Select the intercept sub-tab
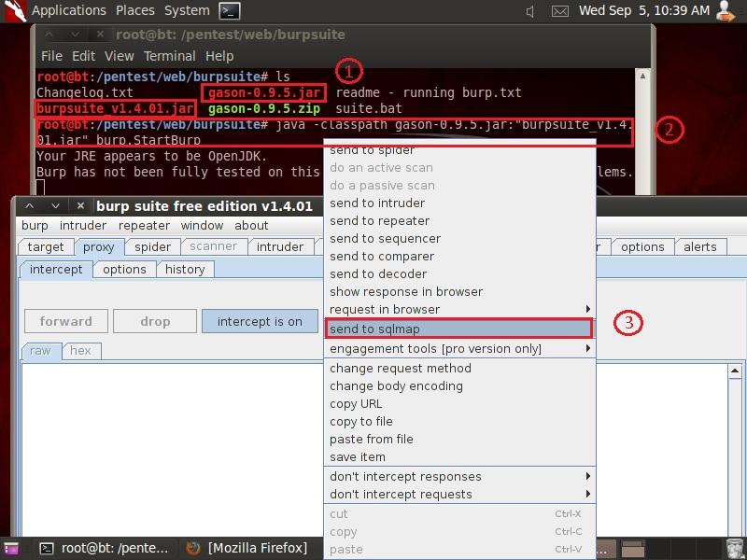This screenshot has height=560, width=747. (56, 270)
